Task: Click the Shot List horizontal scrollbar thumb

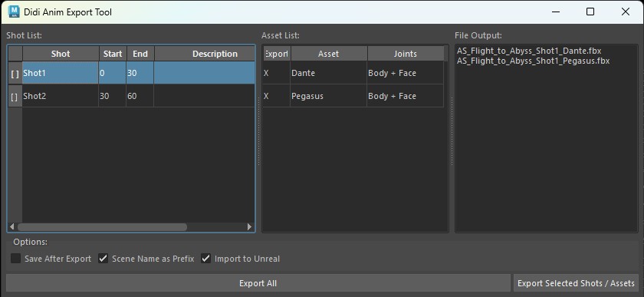Action: [x=102, y=226]
